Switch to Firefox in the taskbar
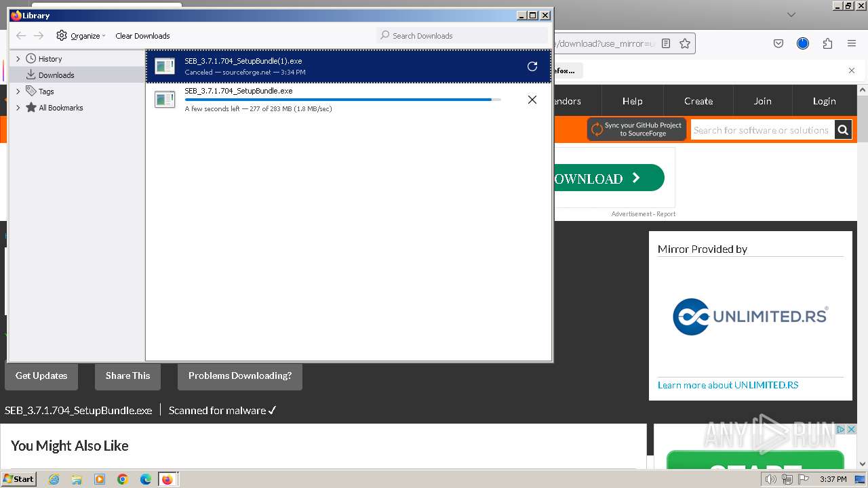This screenshot has width=868, height=488. 167,479
